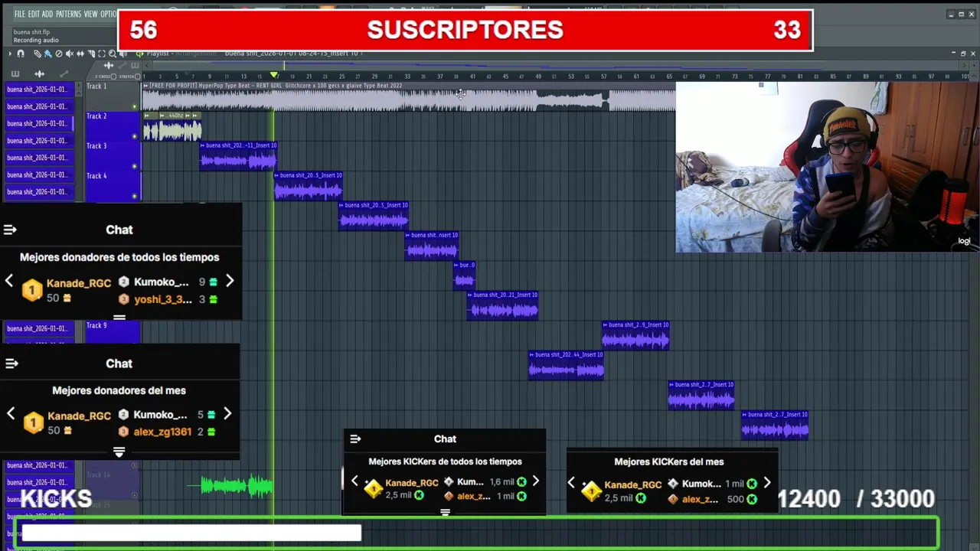Click the 'alex_zg1361' donor name
Viewport: 980px width, 551px height.
162,432
